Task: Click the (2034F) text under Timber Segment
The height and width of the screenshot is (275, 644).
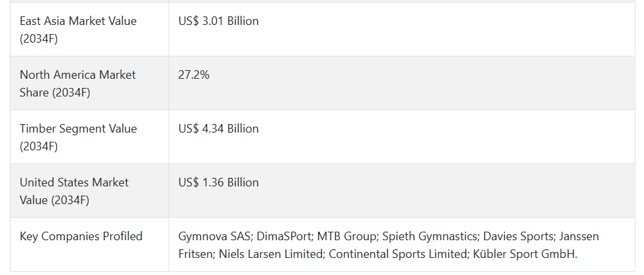Action: click(x=39, y=146)
